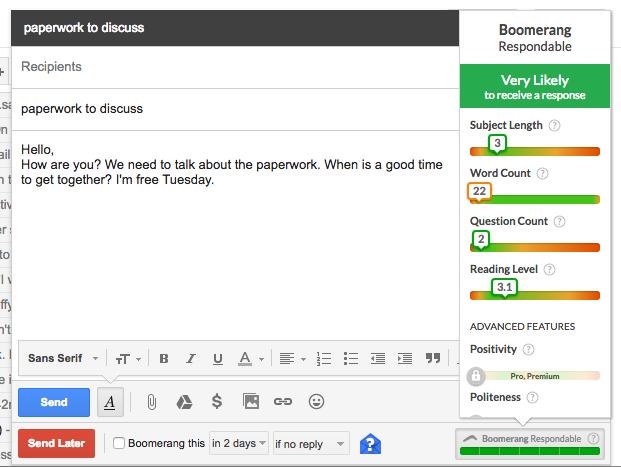Image resolution: width=621 pixels, height=467 pixels.
Task: Click the blue Boomerang help icon
Action: pyautogui.click(x=370, y=444)
